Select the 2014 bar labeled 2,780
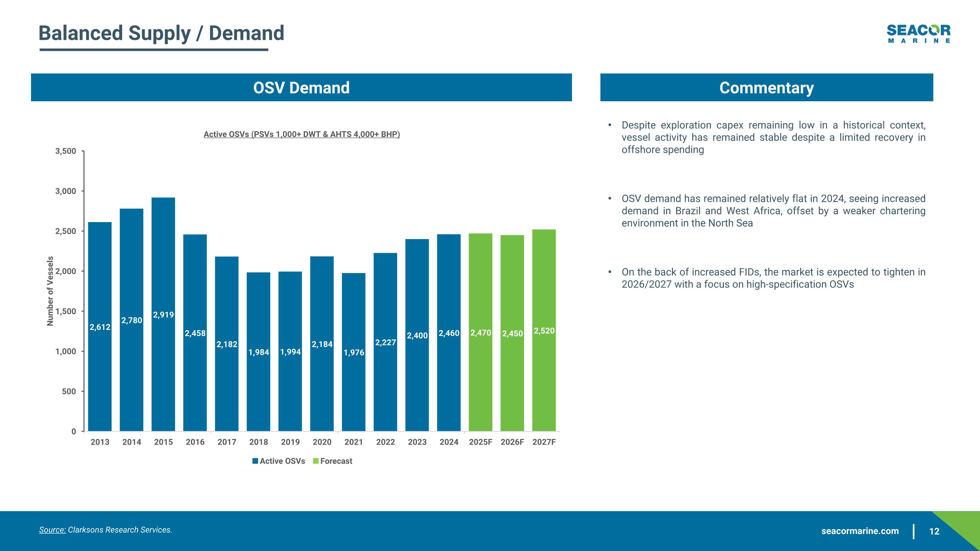 pos(132,320)
